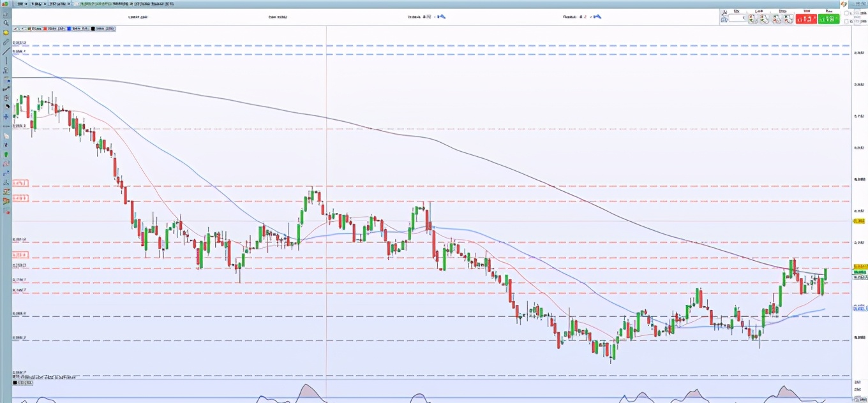Click the second Limit order button
868x403 pixels.
pos(765,19)
